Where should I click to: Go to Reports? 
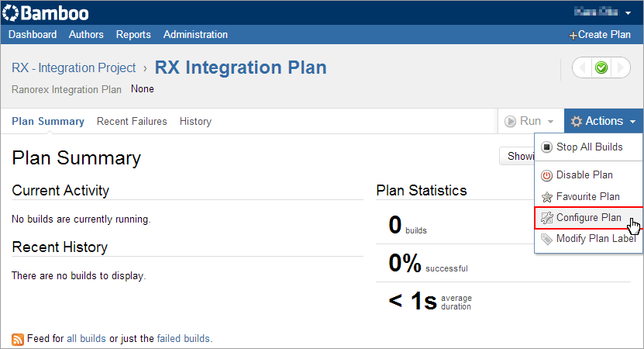coord(133,35)
